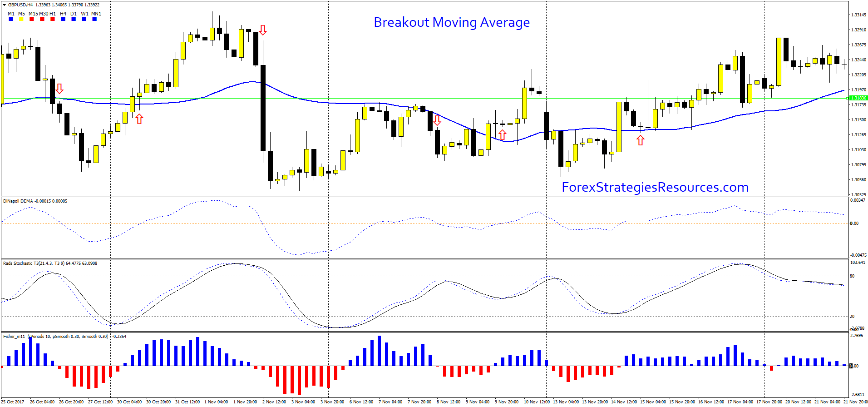This screenshot has height=407, width=868.
Task: Select the M5 timeframe label
Action: [22, 14]
